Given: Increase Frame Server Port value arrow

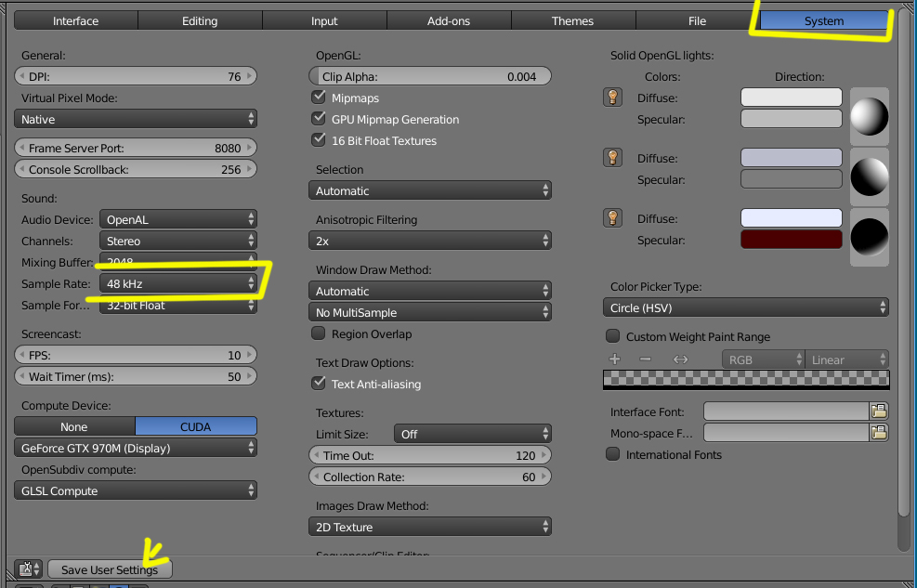Looking at the screenshot, I should click(x=250, y=148).
